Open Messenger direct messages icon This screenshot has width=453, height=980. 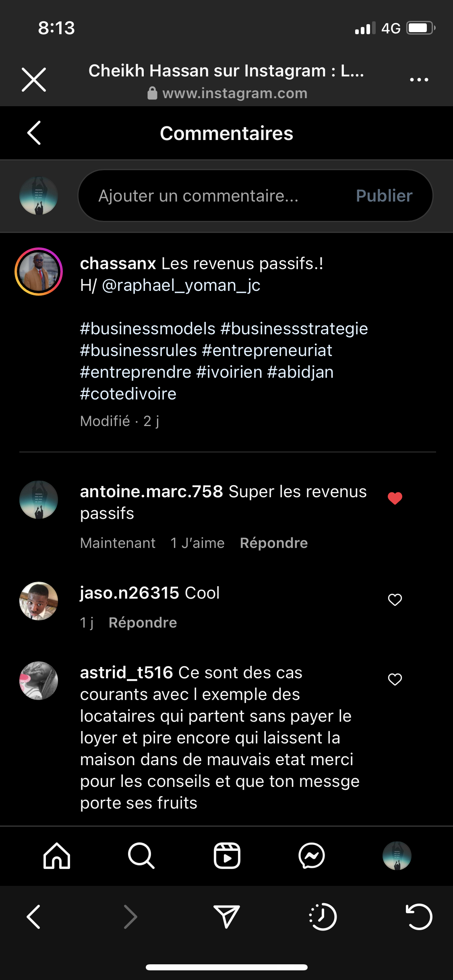pyautogui.click(x=312, y=856)
